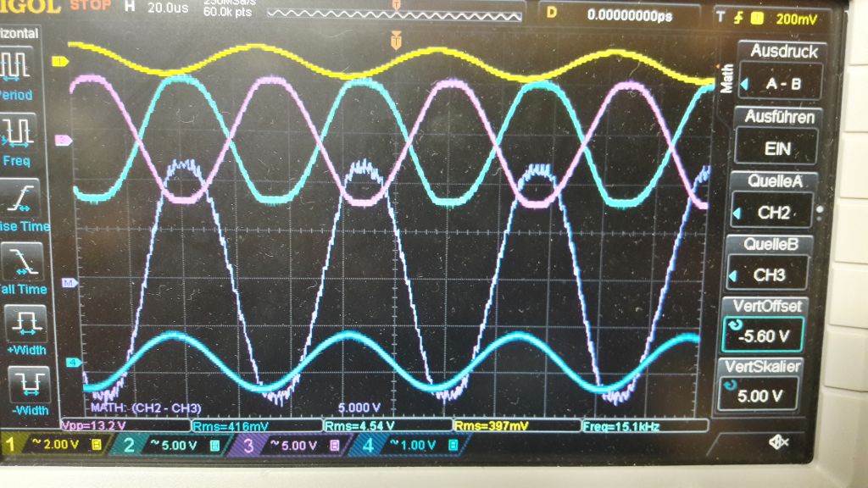
Task: Select channel 2 label at 5.00 V
Action: click(x=173, y=445)
